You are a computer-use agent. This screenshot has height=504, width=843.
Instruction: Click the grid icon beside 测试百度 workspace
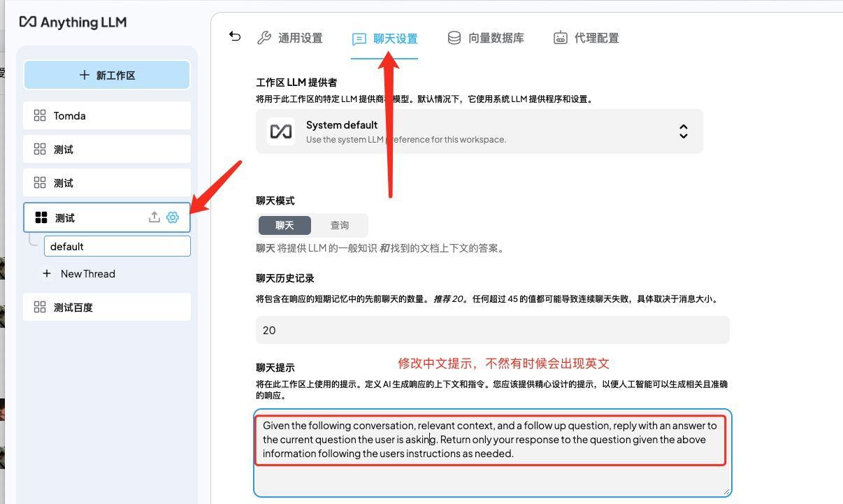(40, 307)
